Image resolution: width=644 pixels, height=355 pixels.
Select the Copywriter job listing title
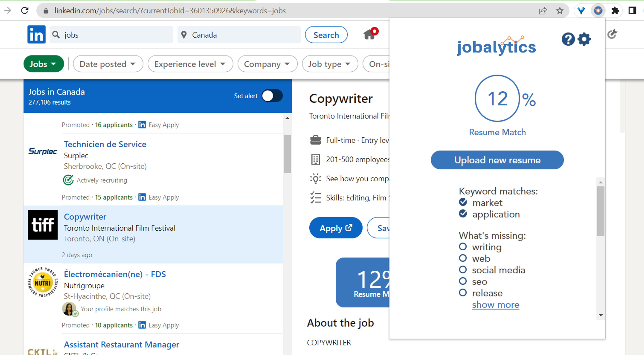(85, 217)
